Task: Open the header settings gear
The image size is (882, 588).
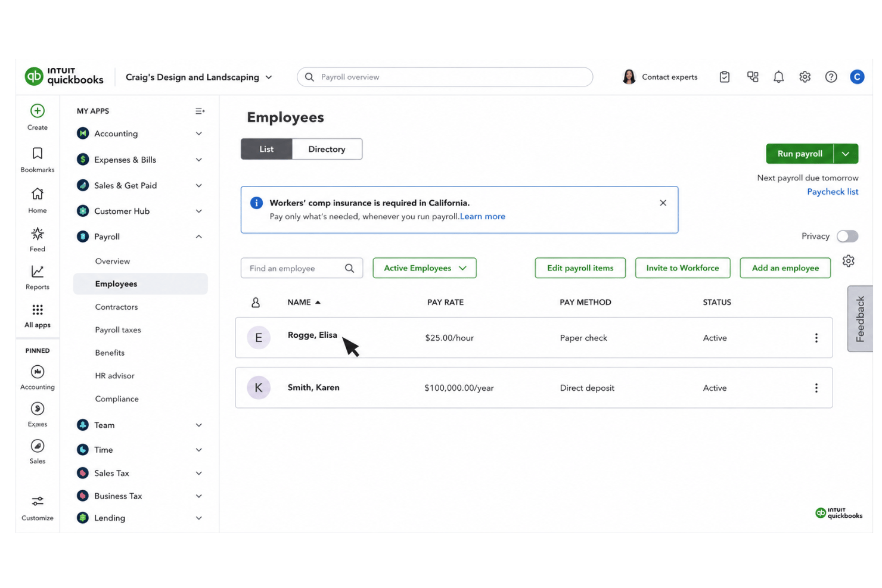Action: (805, 77)
